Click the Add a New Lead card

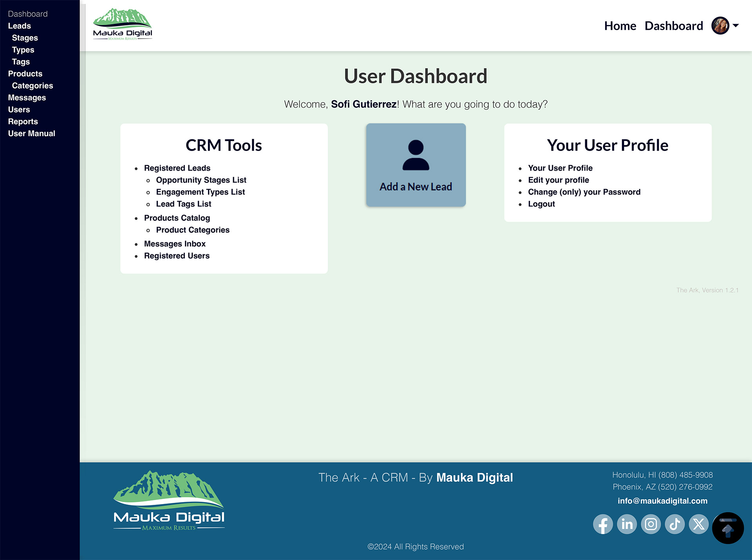pos(416,165)
